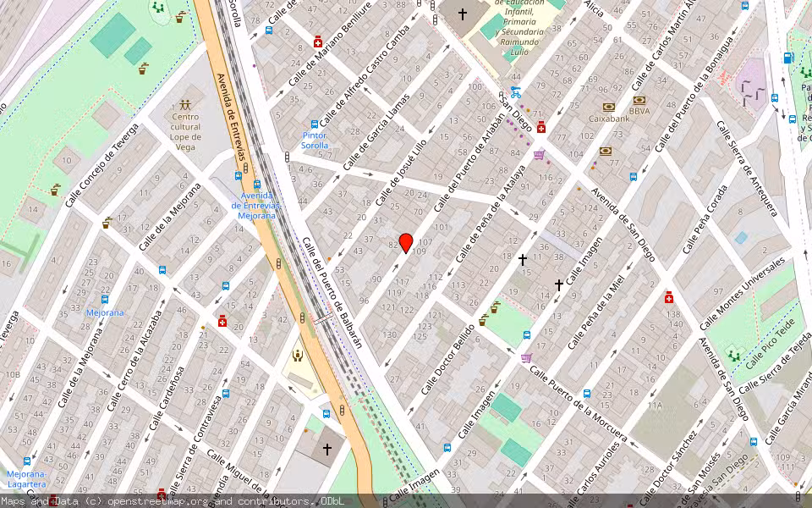Select the Calle Sierra de Antequera label

[x=747, y=168]
